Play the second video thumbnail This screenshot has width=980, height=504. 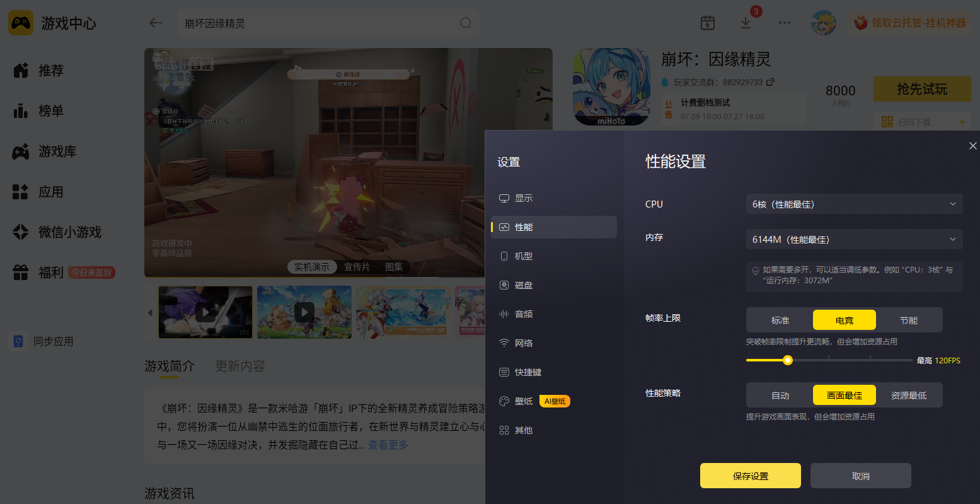coord(304,312)
